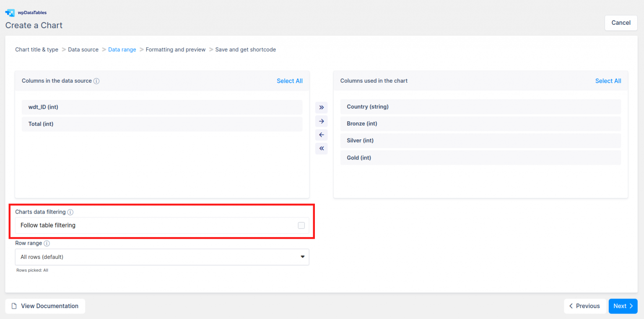Click info icon next to Charts data filtering

tap(70, 212)
